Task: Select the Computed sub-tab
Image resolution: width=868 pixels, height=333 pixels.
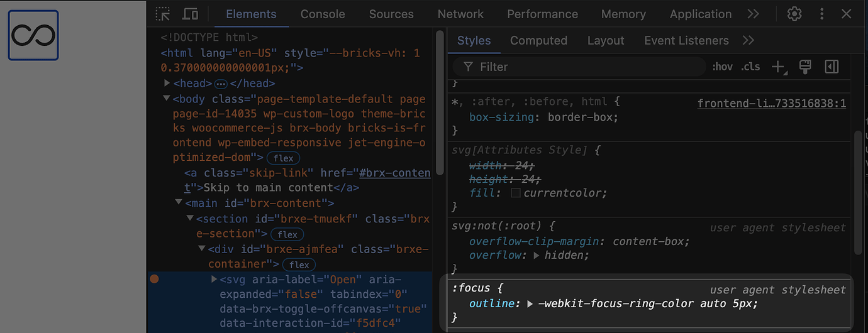Action: [538, 40]
